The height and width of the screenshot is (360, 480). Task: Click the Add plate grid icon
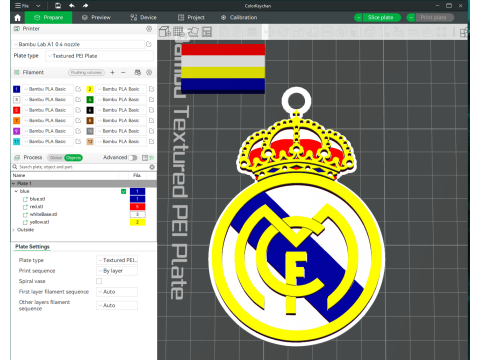[x=179, y=32]
